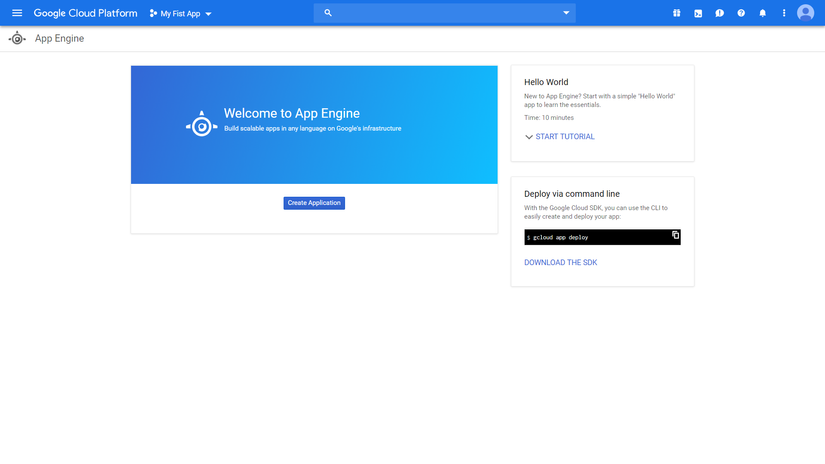The width and height of the screenshot is (825, 464).
Task: Copy the gcloud app deploy command
Action: pyautogui.click(x=676, y=235)
